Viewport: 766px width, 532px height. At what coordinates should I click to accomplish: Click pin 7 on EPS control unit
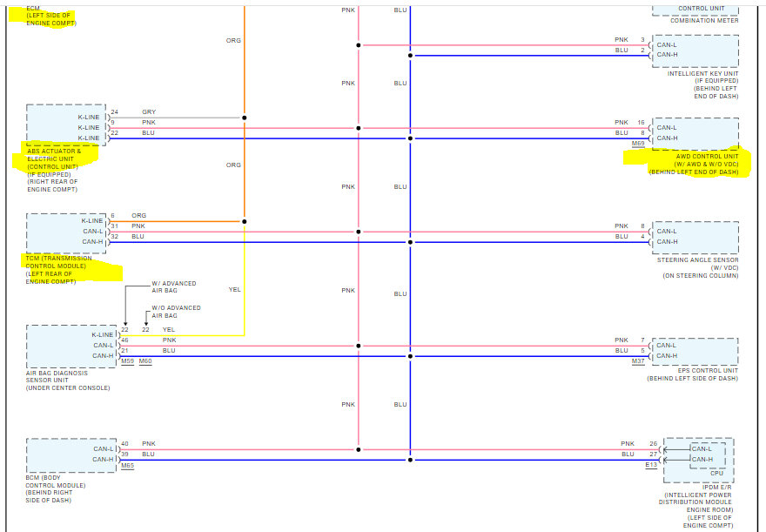pos(643,340)
